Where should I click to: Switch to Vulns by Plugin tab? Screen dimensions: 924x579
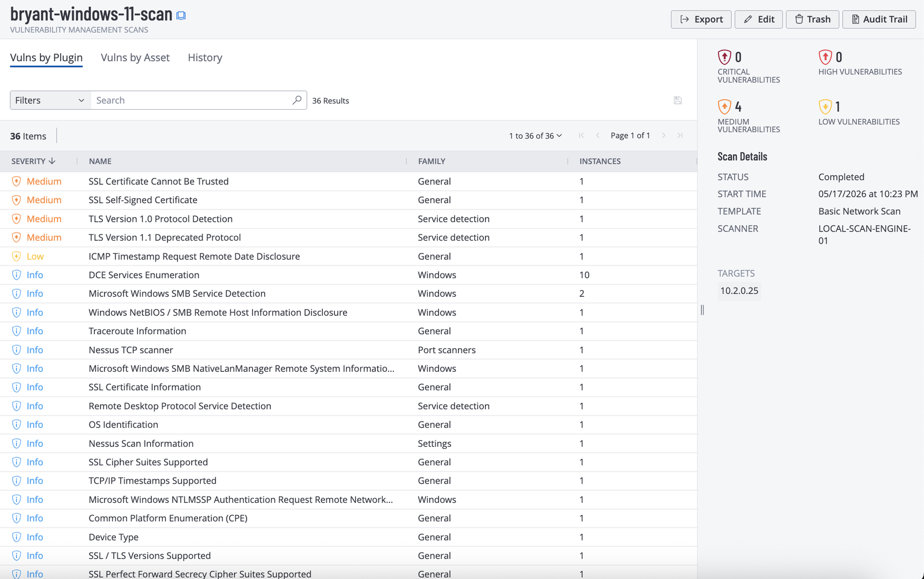coord(46,58)
